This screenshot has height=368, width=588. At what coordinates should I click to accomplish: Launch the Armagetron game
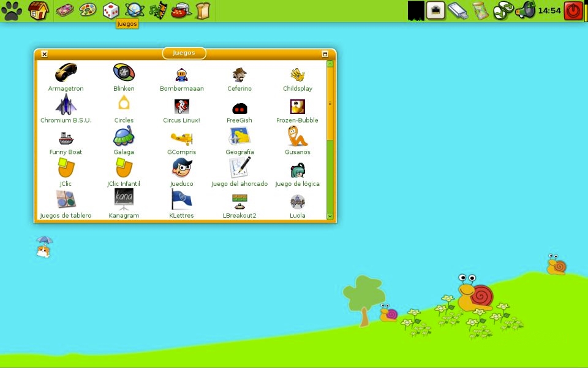[66, 72]
